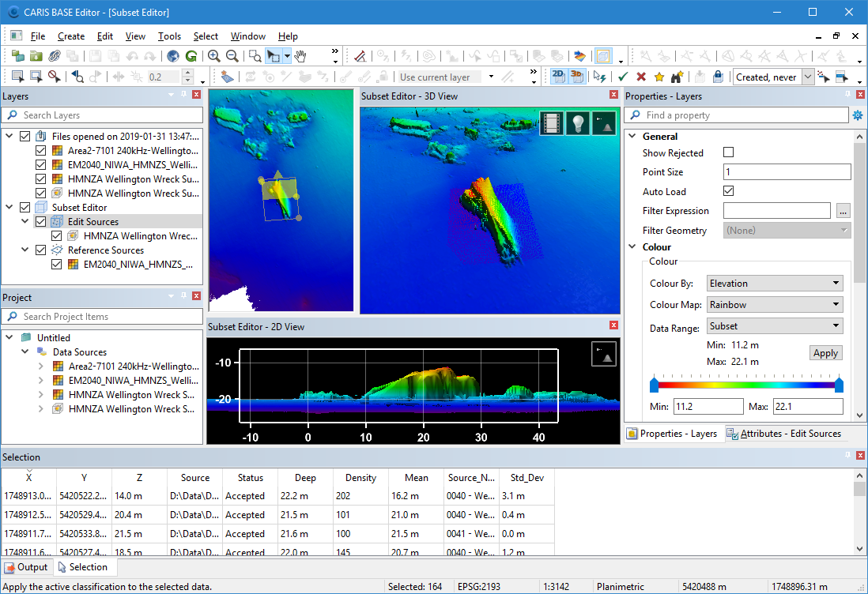Toggle the 3D view button
This screenshot has width=868, height=594.
(x=577, y=77)
